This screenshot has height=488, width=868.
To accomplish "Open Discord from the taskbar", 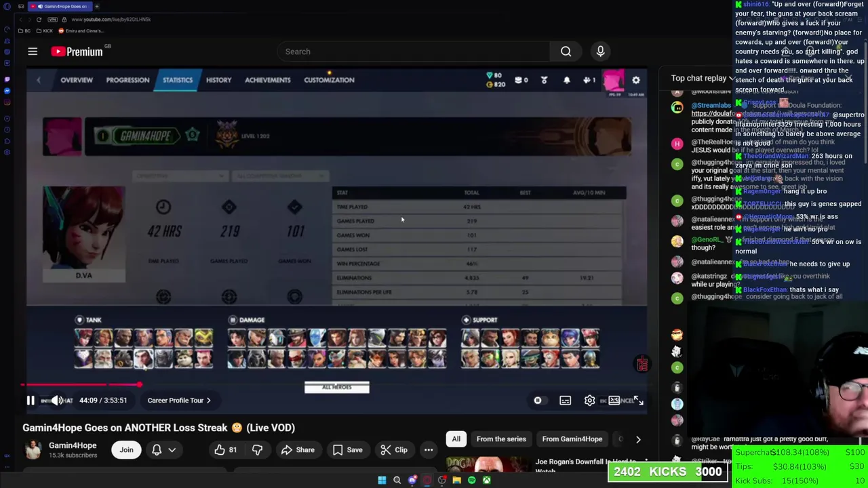I will [412, 481].
